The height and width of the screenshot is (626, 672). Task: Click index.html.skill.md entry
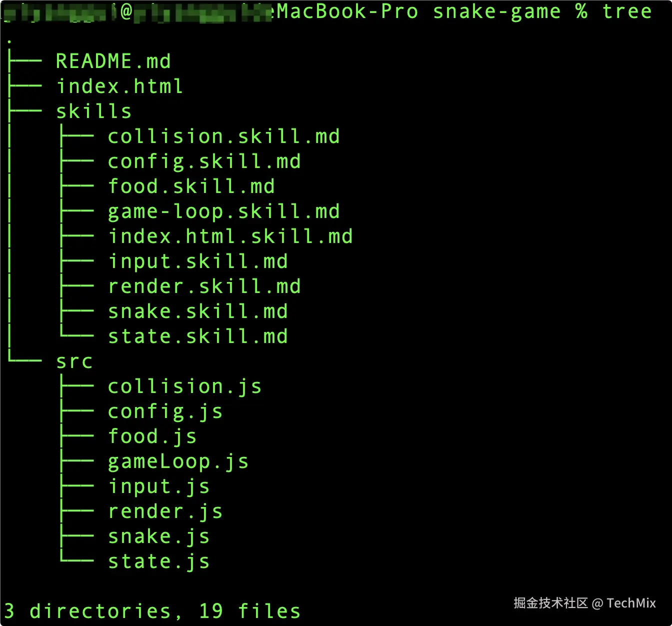tap(230, 236)
